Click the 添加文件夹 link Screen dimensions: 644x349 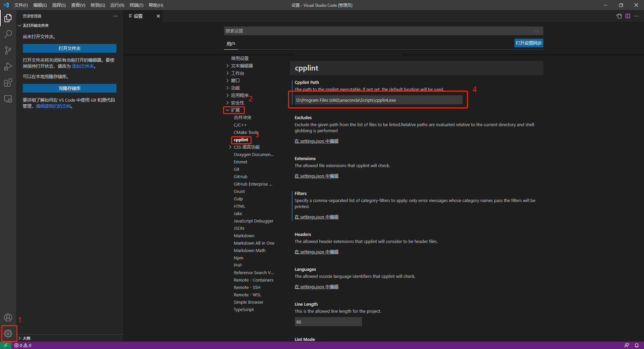coord(83,66)
